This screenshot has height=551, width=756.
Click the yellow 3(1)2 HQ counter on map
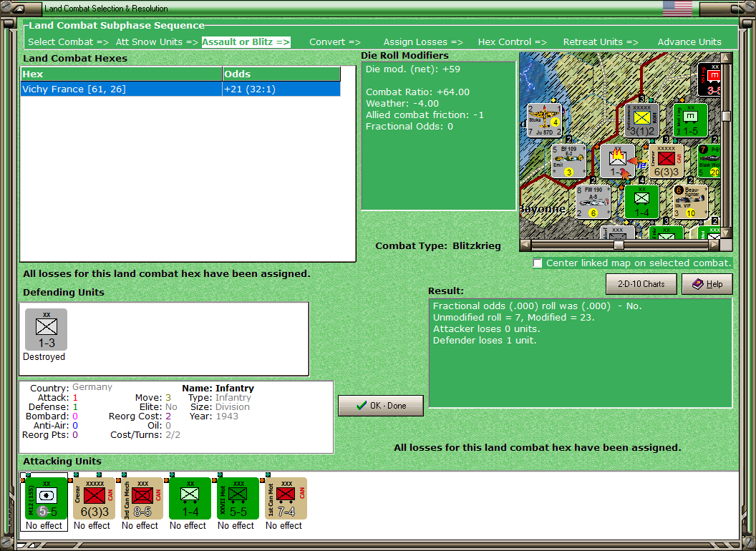tap(642, 120)
